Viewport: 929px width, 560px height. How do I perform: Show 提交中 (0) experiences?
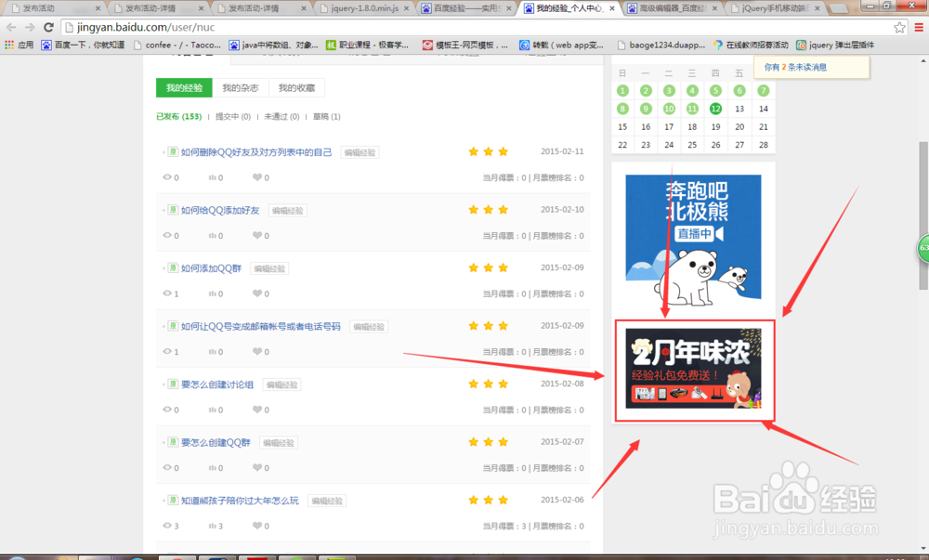pyautogui.click(x=233, y=117)
